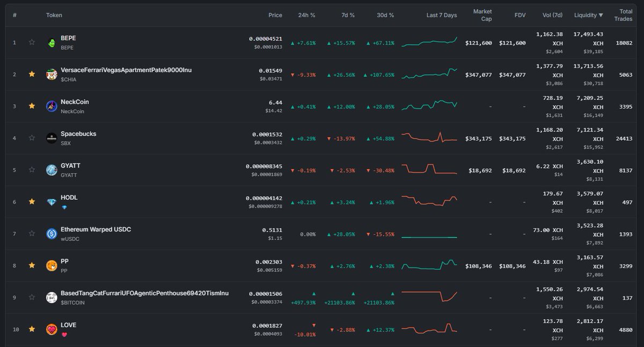Screen dimensions: 644x347
Task: Sort table by FDV header
Action: pos(520,15)
